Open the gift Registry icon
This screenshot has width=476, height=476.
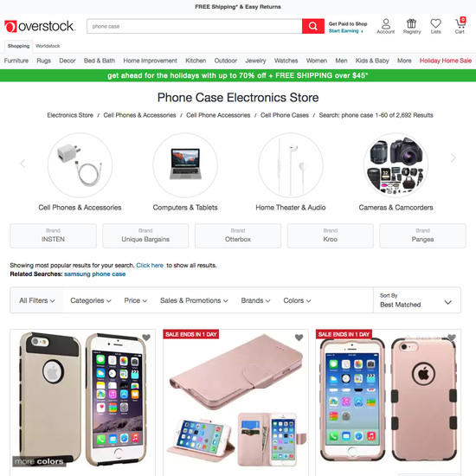coord(412,26)
